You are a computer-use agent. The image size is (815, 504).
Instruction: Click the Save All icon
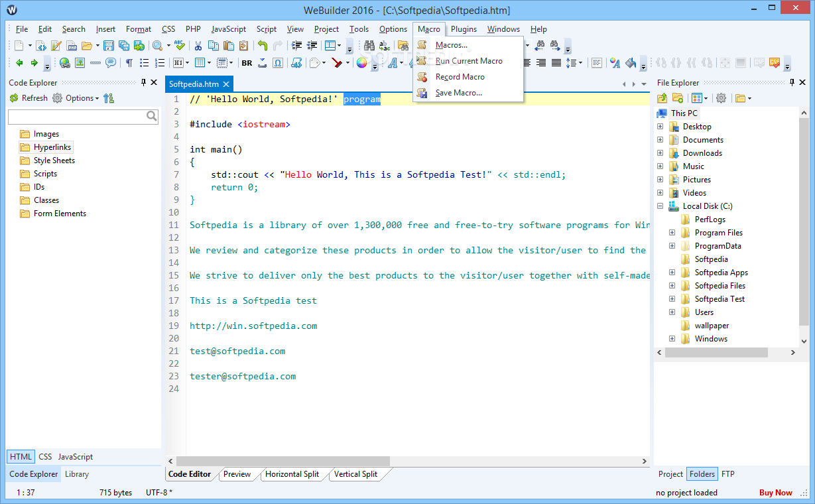(x=123, y=46)
